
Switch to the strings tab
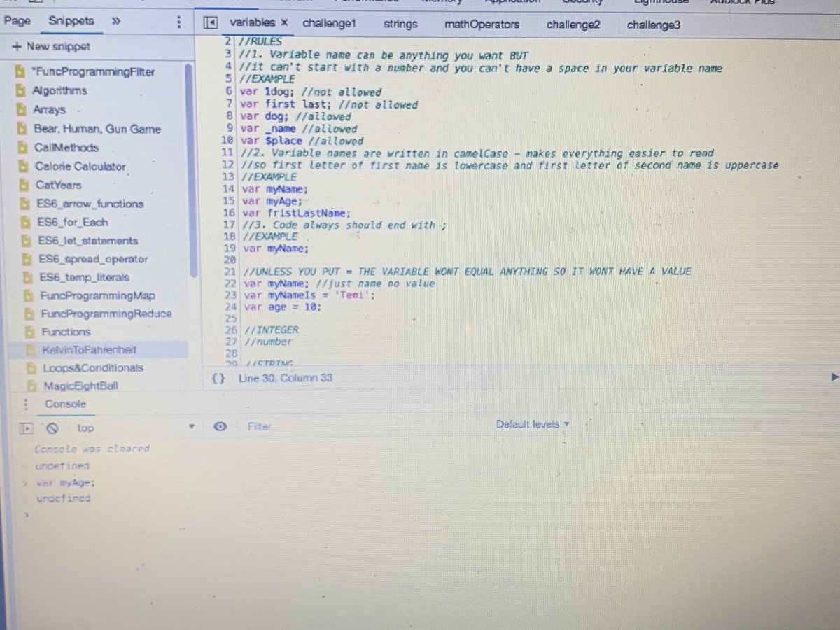tap(400, 24)
